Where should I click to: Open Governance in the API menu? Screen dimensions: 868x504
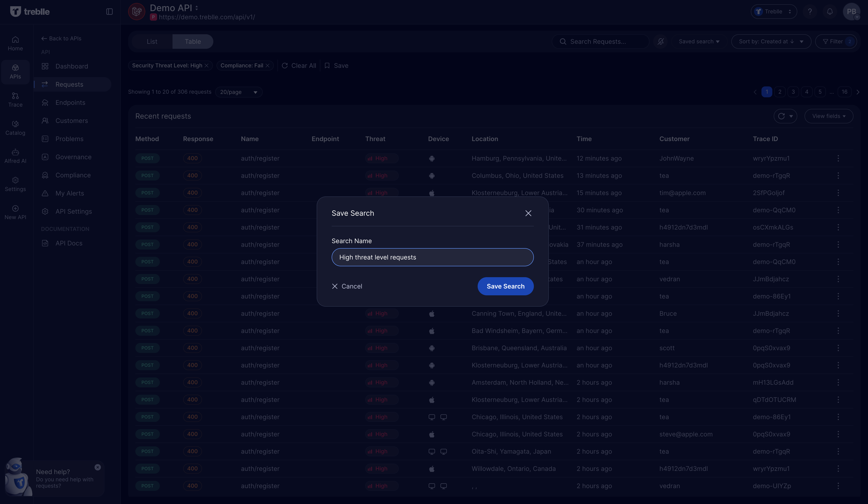point(73,157)
